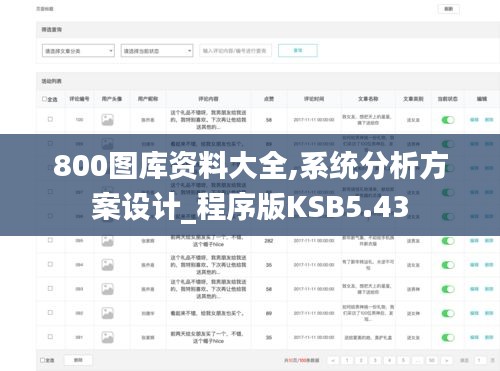Screen dimensions: 500x371
Task: Click the avatar placeholder in row 092
Action: 107,313
